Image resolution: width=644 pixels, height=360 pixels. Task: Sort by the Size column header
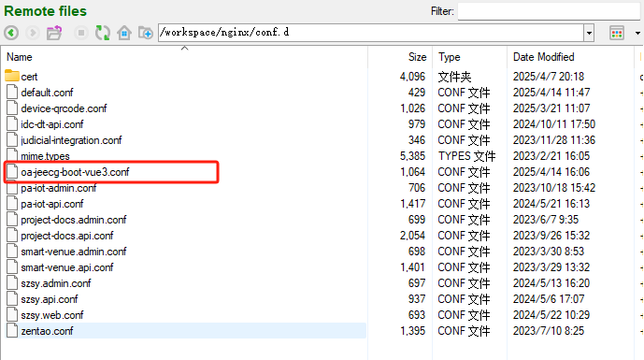[x=417, y=57]
